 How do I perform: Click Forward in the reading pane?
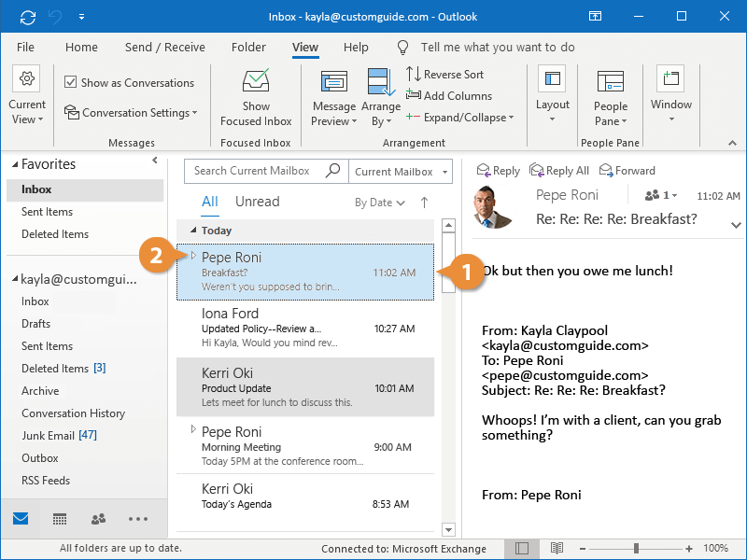tap(627, 171)
